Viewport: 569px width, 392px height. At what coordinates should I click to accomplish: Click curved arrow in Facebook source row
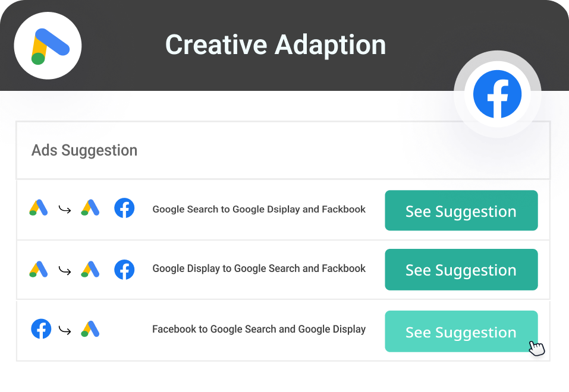pos(65,330)
